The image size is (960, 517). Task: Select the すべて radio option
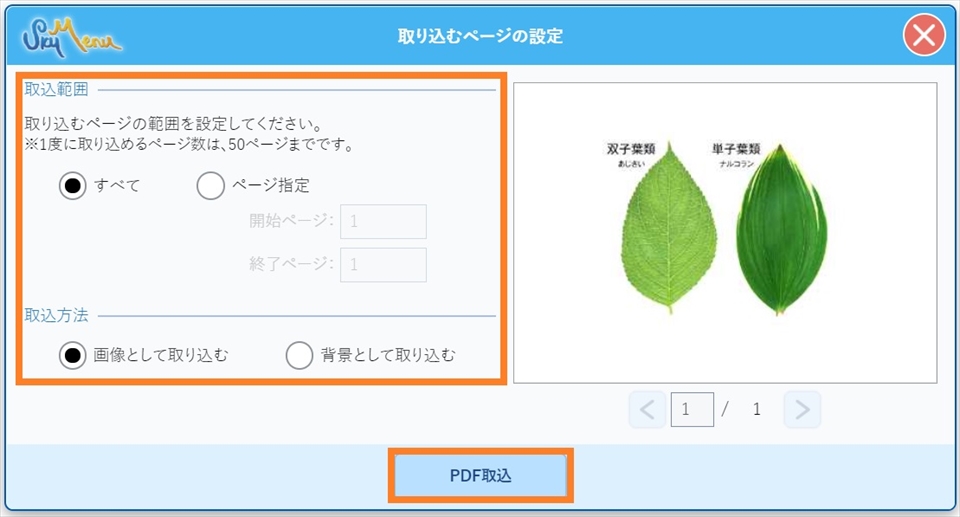(x=73, y=186)
